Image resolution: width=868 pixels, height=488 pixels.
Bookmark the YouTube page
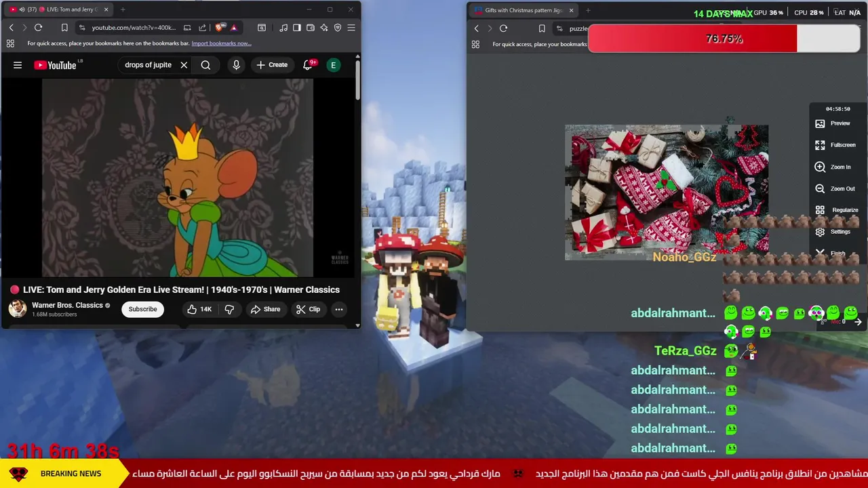64,28
